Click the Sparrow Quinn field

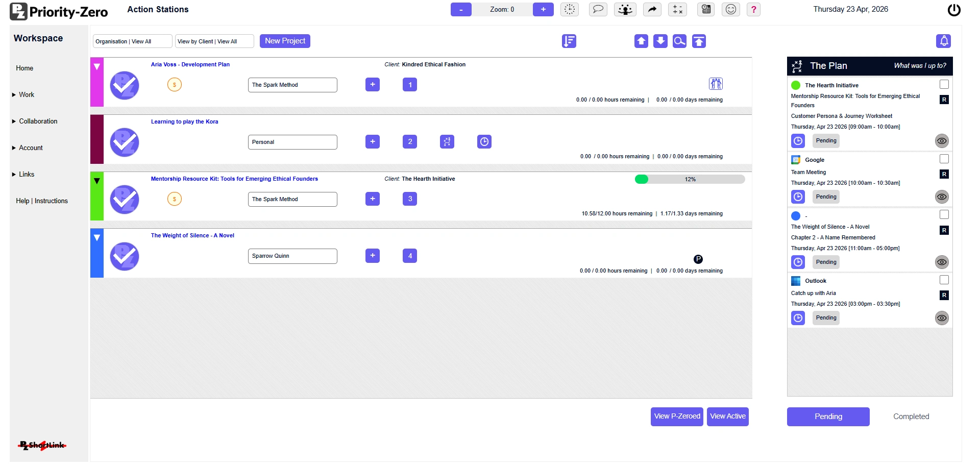pyautogui.click(x=292, y=256)
